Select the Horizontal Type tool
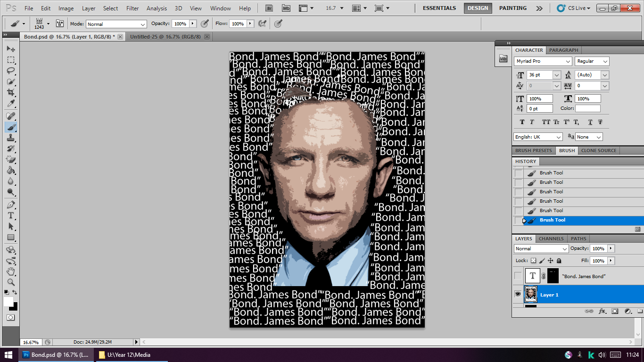This screenshot has width=644, height=362. pos(11,215)
